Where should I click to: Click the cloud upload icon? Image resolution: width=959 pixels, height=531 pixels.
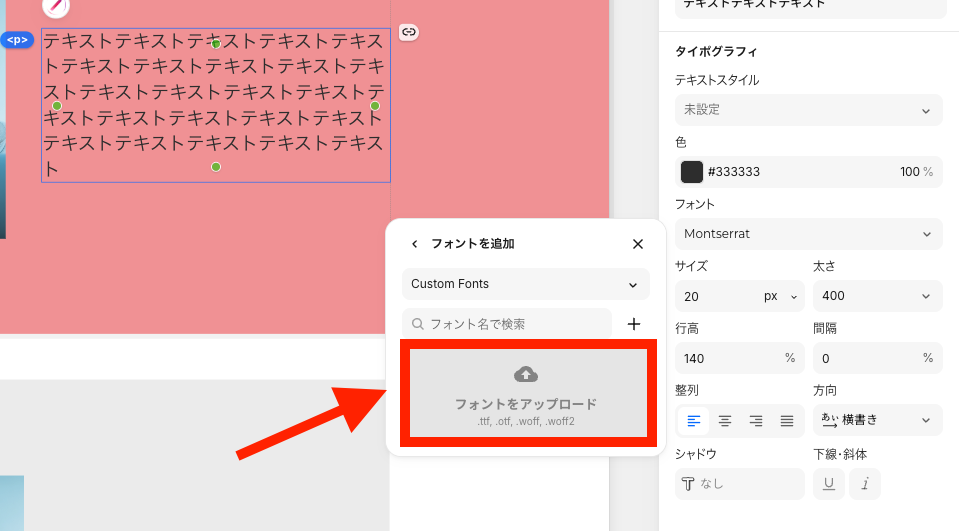(x=526, y=375)
